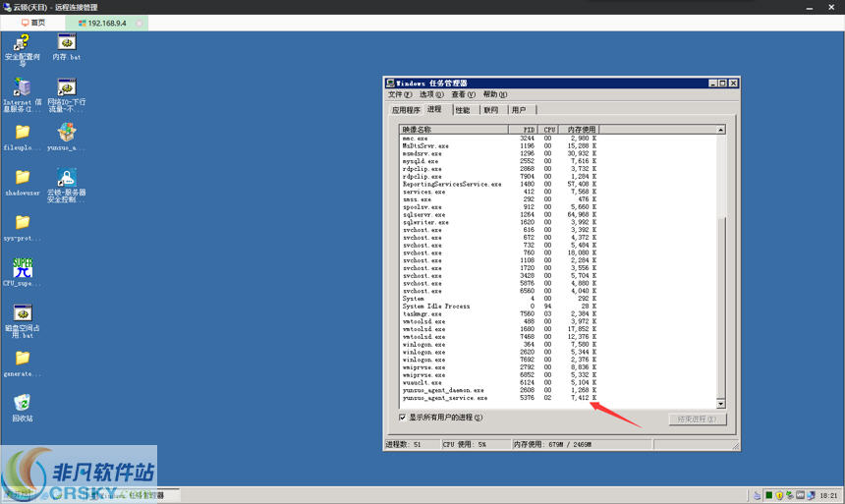Sort processes by PID column header
Image resolution: width=845 pixels, height=504 pixels.
pos(527,130)
